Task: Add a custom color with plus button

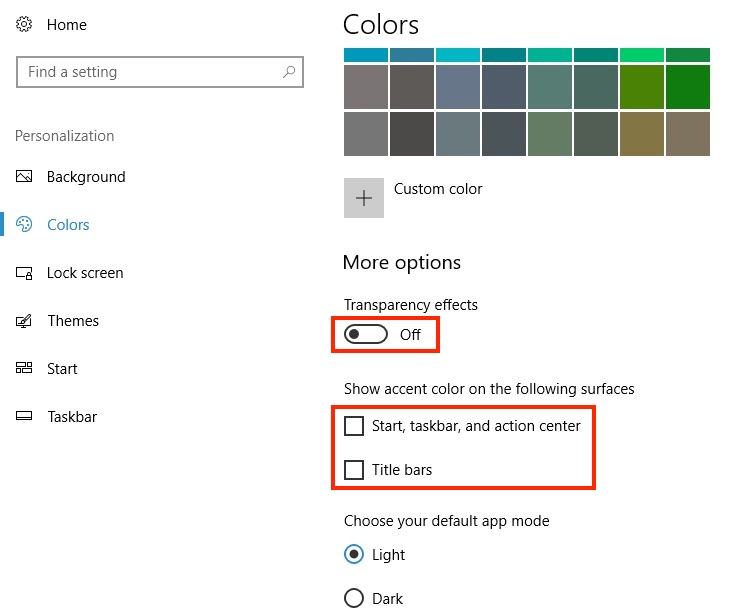Action: click(x=364, y=198)
